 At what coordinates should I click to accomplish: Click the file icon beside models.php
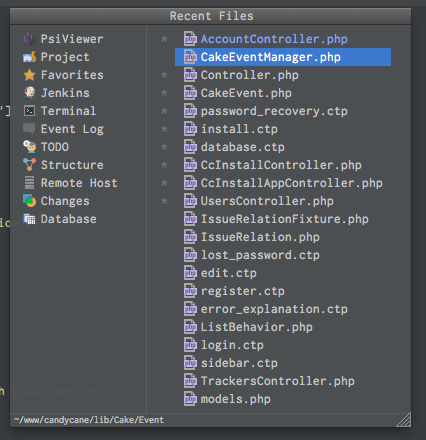[190, 399]
